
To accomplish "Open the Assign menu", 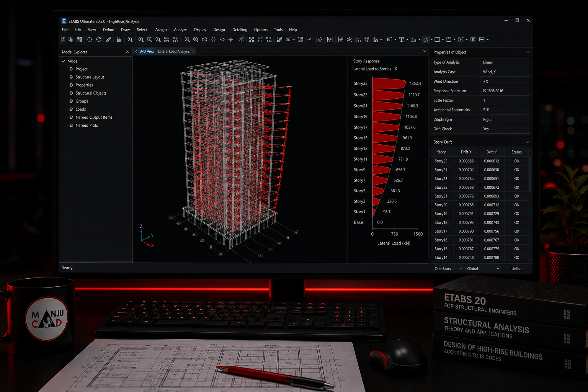I will point(161,29).
